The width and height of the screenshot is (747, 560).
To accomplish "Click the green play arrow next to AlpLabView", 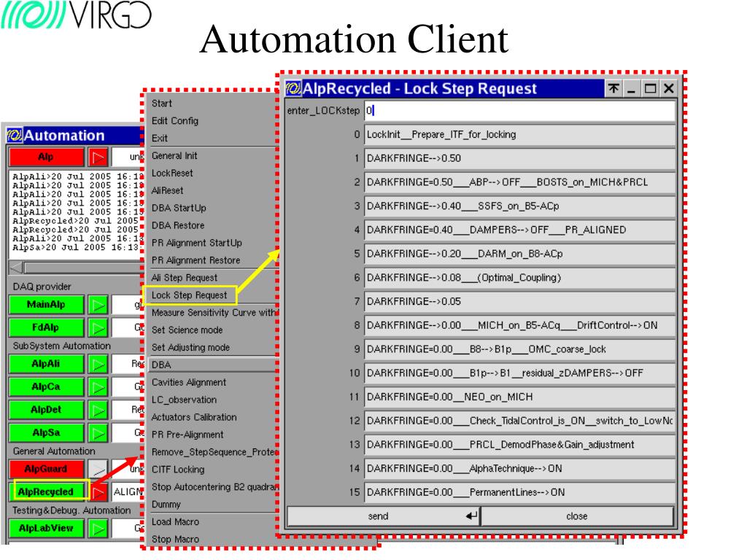I will click(x=98, y=529).
